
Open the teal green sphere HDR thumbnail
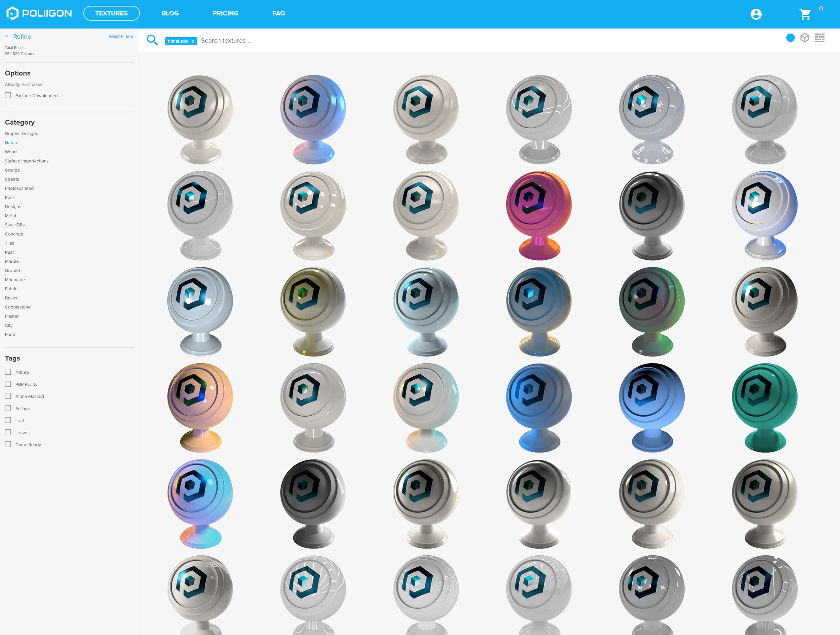(764, 408)
